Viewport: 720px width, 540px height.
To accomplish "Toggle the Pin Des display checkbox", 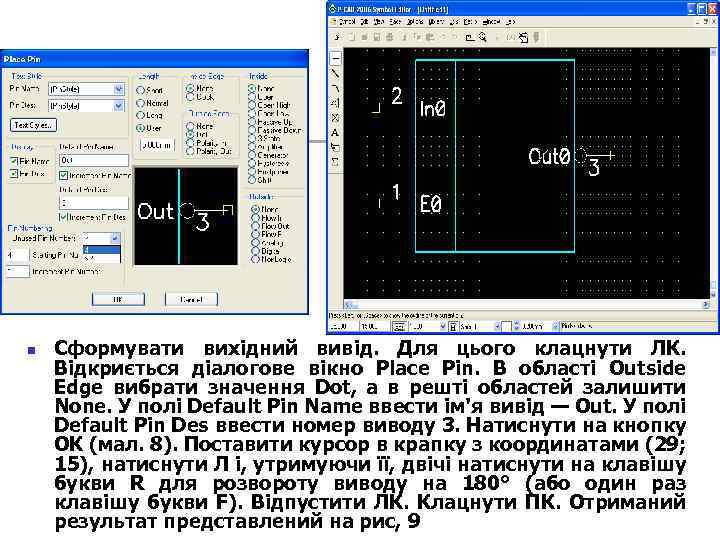I will click(x=14, y=174).
